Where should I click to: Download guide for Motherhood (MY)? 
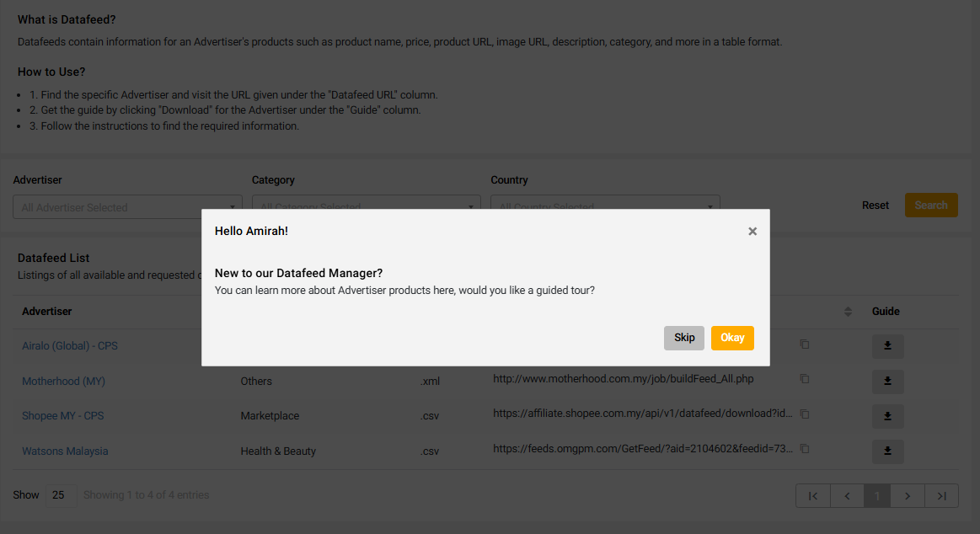point(887,382)
